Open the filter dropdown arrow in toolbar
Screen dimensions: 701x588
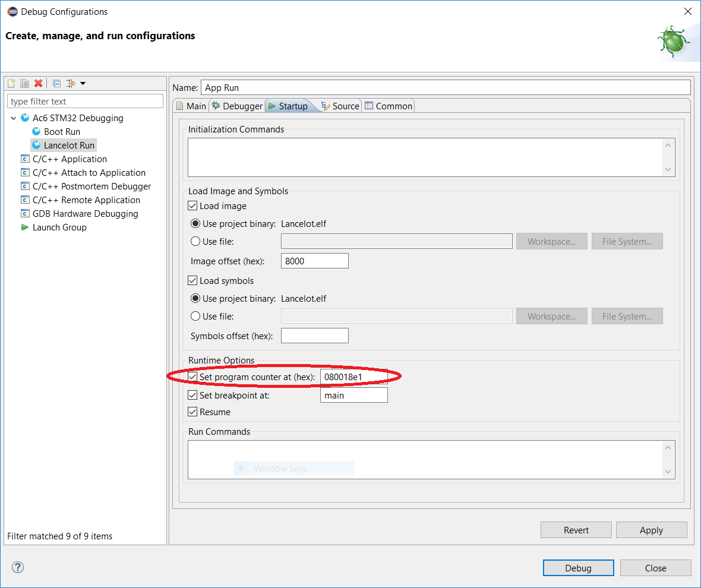pyautogui.click(x=83, y=83)
